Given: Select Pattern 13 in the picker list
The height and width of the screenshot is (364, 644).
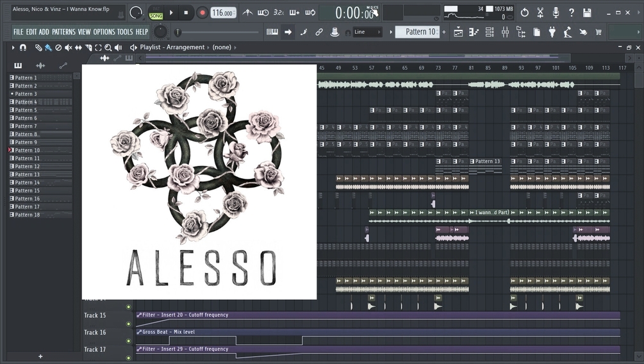Looking at the screenshot, I should pos(40,174).
